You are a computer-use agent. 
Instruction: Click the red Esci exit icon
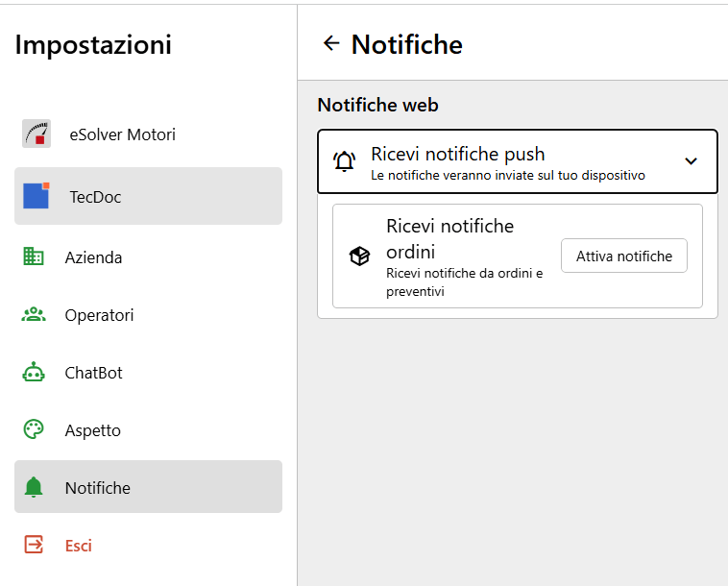coord(34,545)
